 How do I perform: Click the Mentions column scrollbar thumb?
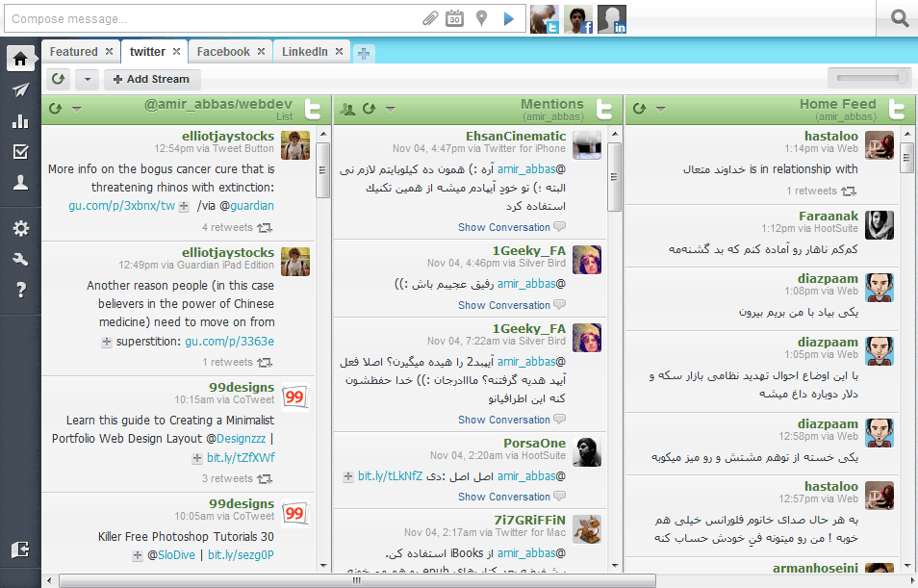[614, 177]
